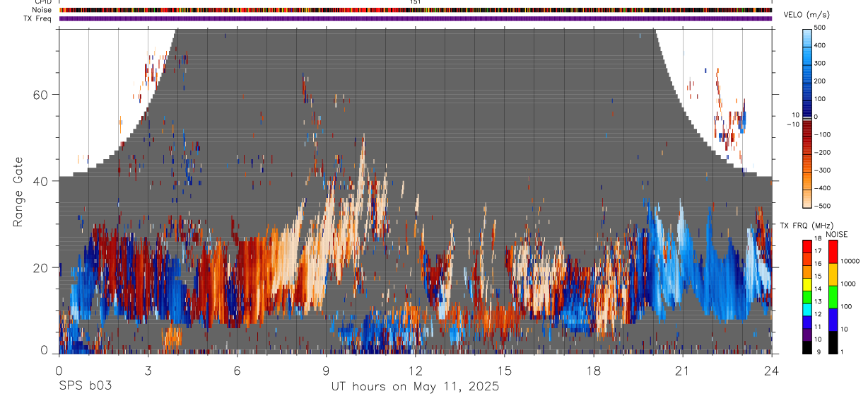This screenshot has height=401, width=868.
Task: Click the 1000 tick on NOISE scale
Action: (849, 284)
